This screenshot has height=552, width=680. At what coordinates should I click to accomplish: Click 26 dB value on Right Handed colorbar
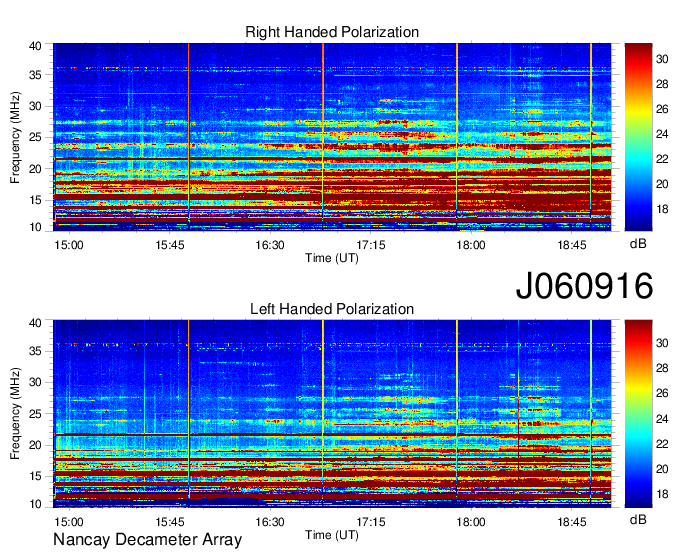pos(662,109)
